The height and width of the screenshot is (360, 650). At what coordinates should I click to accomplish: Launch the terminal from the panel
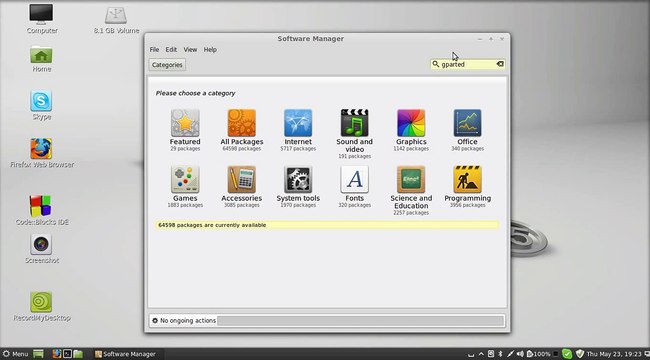pyautogui.click(x=67, y=354)
